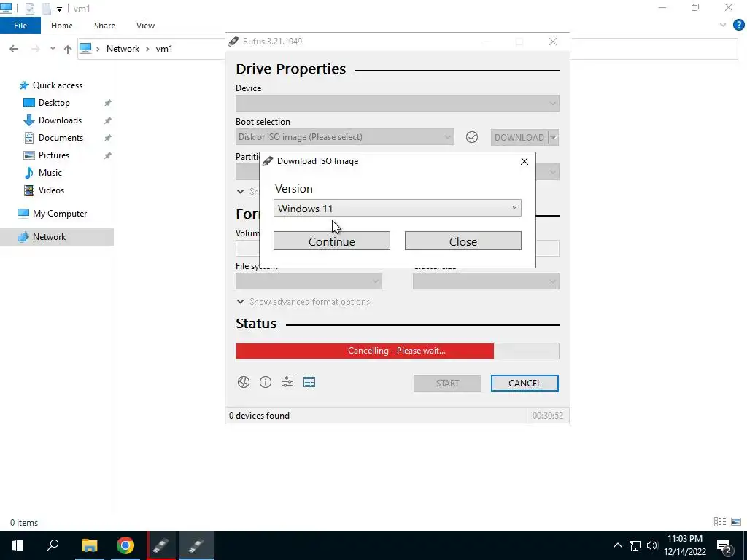
Task: Open Quick access in navigation pane
Action: pos(57,85)
